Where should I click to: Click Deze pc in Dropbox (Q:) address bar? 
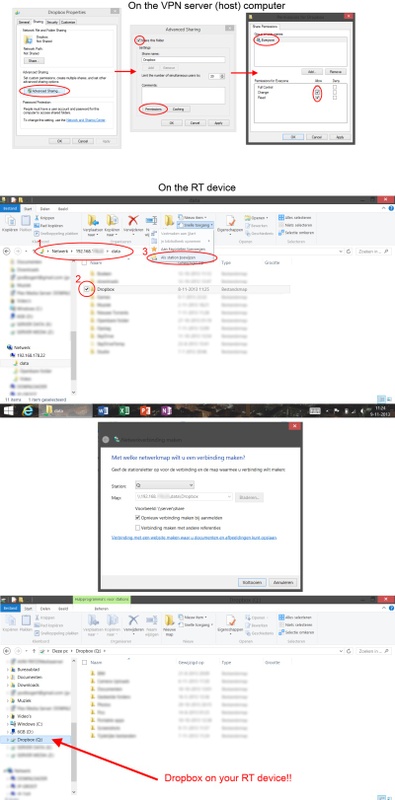pyautogui.click(x=60, y=651)
